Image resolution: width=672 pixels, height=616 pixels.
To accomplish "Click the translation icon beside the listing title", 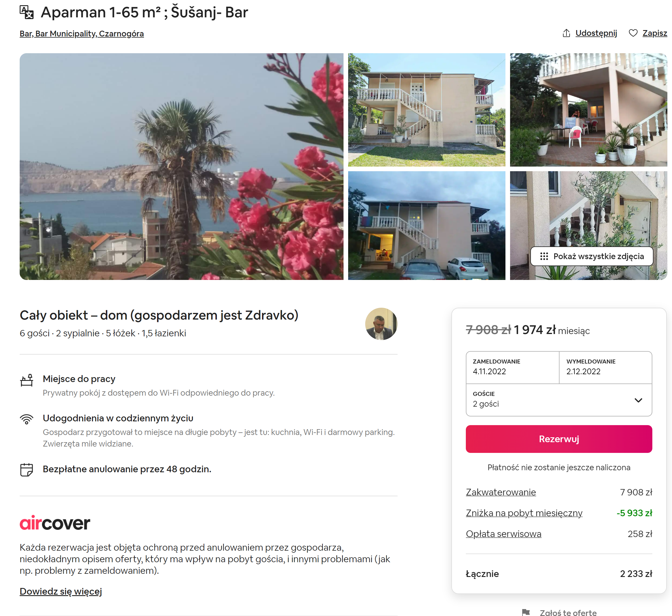I will 27,12.
